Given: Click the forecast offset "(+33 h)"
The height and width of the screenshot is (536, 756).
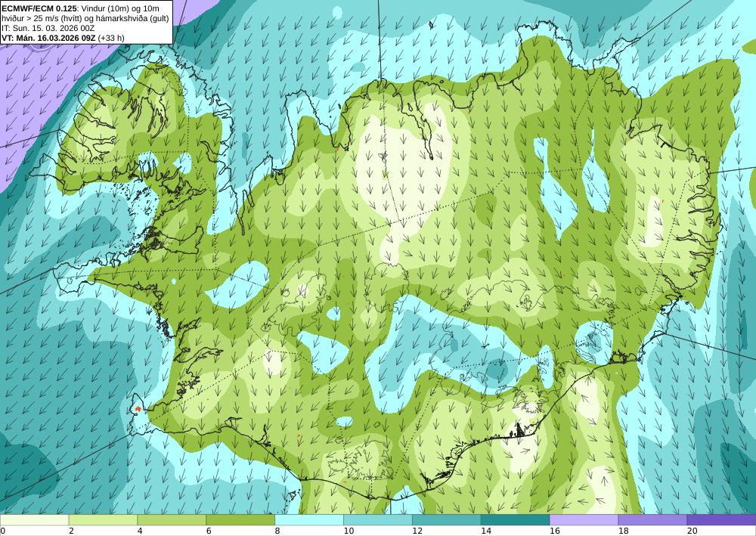Looking at the screenshot, I should (x=111, y=38).
